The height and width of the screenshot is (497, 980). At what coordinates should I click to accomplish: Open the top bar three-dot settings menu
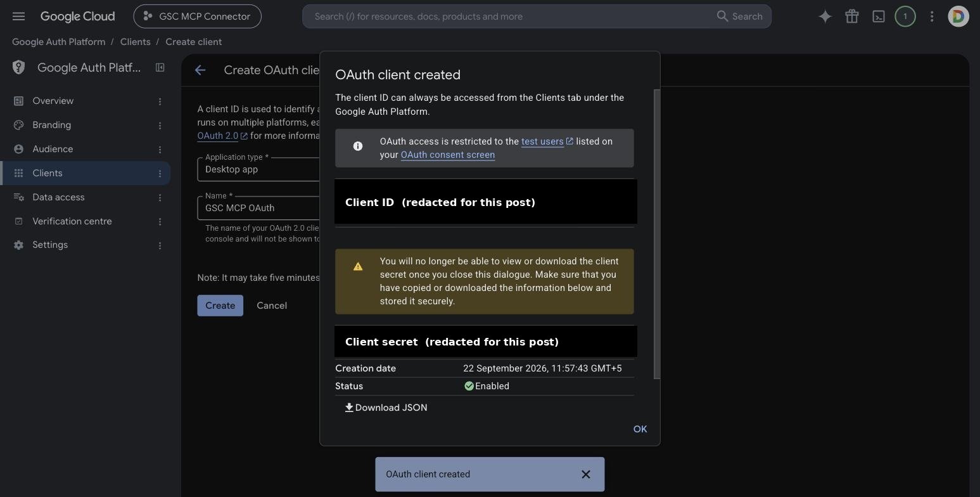click(x=931, y=16)
